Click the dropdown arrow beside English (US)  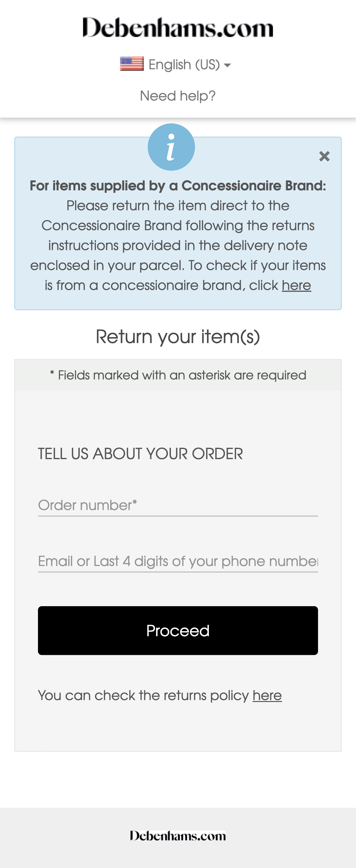click(x=228, y=66)
